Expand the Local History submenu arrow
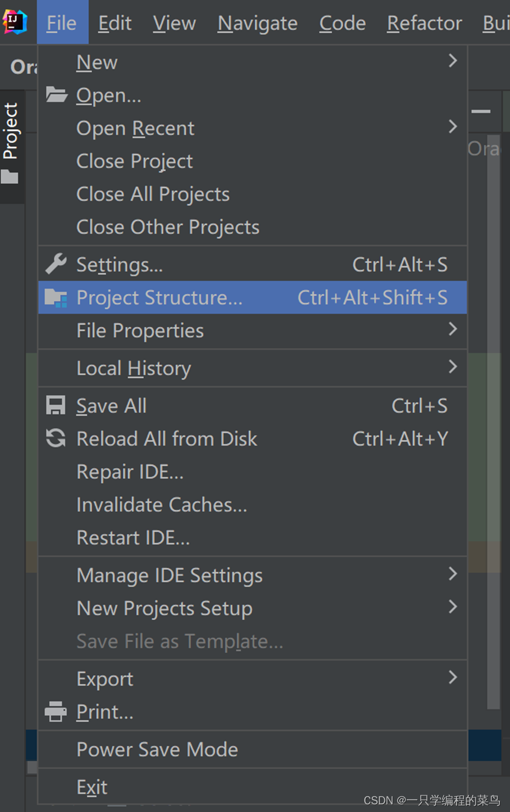Screen dimensions: 510x812 [452, 367]
